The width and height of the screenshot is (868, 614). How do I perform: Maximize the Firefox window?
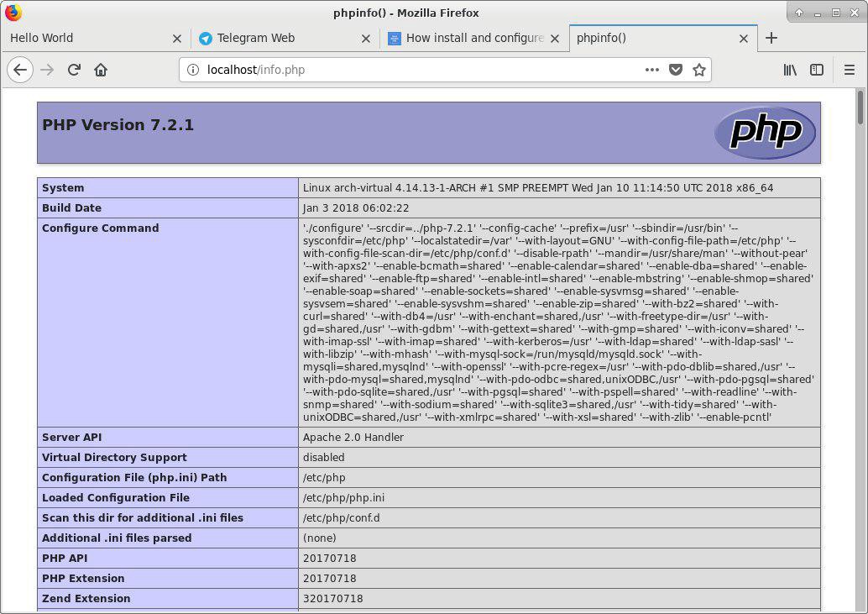coord(836,13)
